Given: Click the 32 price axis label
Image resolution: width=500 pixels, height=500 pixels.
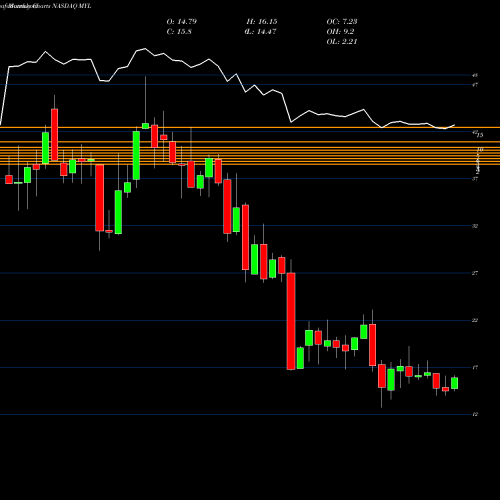Looking at the screenshot, I should point(475,226).
